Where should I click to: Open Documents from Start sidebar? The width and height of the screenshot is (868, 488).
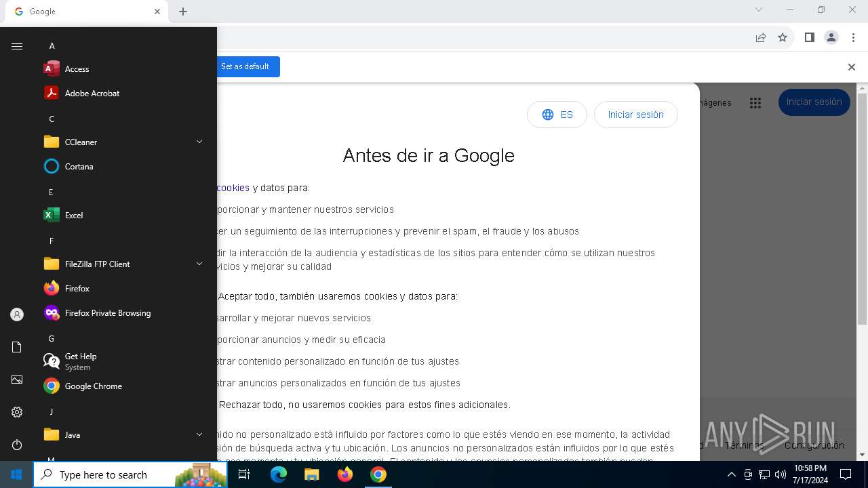17,347
